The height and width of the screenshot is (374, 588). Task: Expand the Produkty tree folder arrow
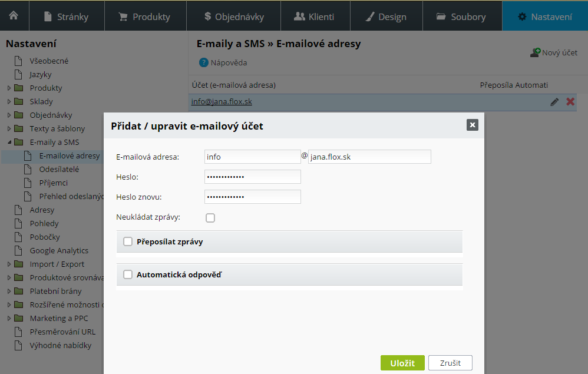click(x=9, y=88)
